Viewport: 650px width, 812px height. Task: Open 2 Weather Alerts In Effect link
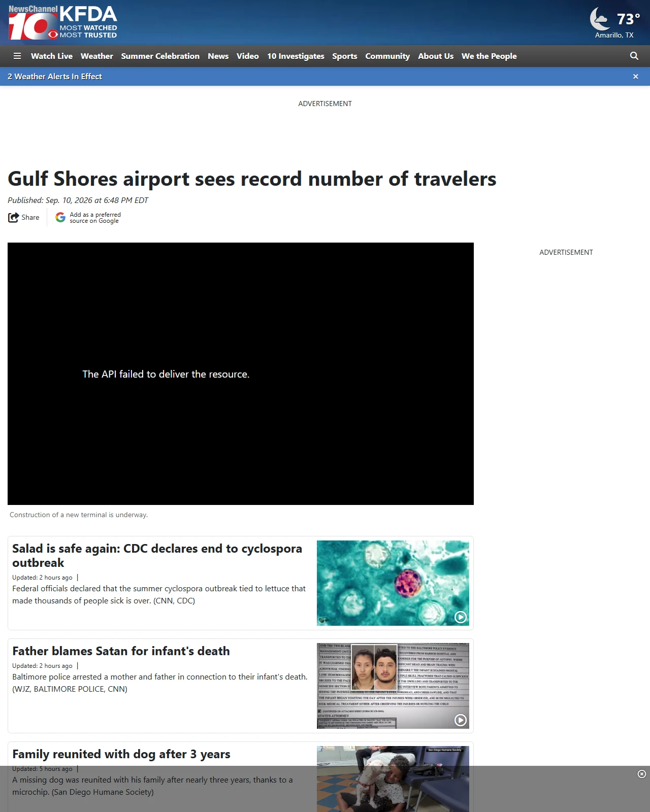pos(55,77)
